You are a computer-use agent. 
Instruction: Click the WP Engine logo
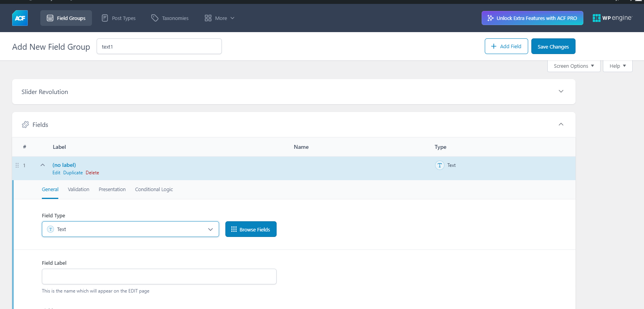tap(612, 18)
